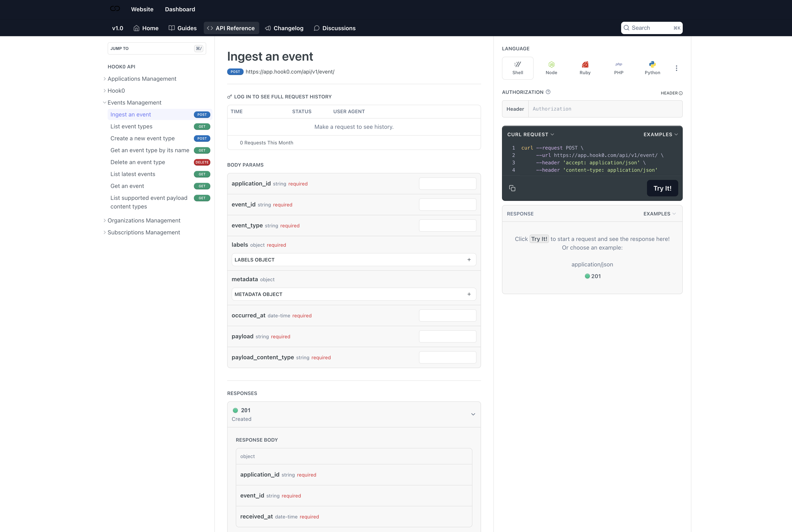This screenshot has height=532, width=792.
Task: Go to Home tab
Action: coord(146,28)
